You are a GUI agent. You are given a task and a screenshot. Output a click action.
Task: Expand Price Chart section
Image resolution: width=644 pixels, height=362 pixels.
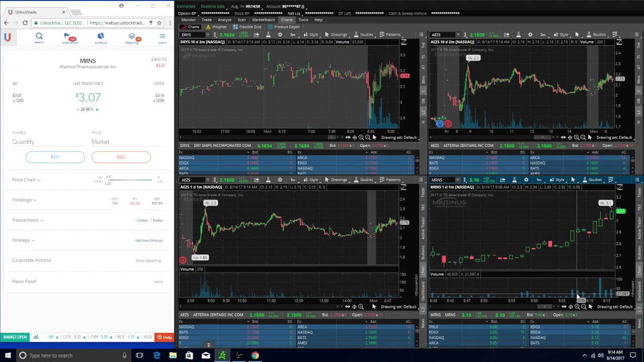click(x=26, y=179)
